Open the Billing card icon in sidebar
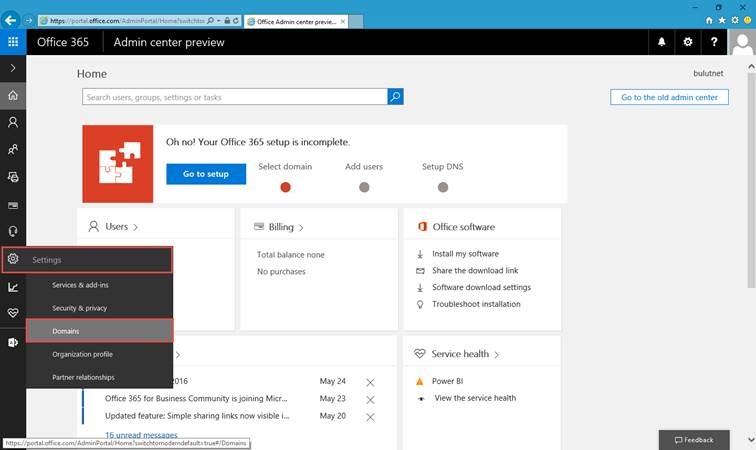756x450 pixels. point(13,205)
